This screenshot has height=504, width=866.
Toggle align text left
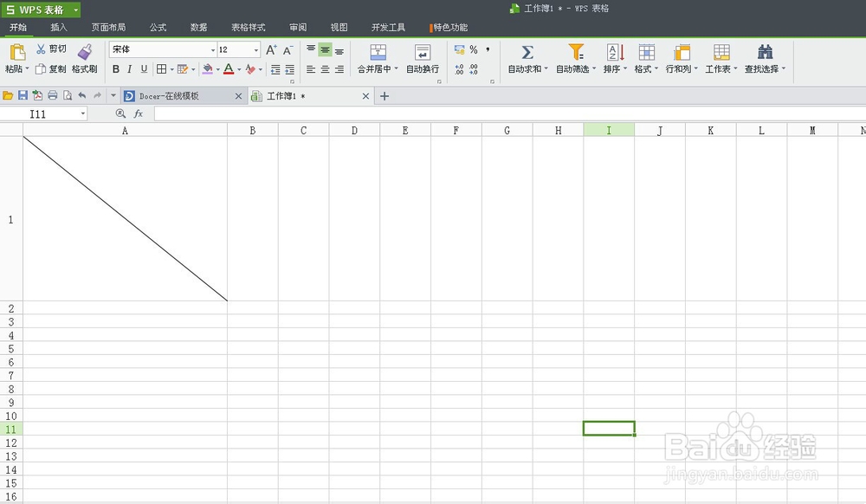point(311,69)
